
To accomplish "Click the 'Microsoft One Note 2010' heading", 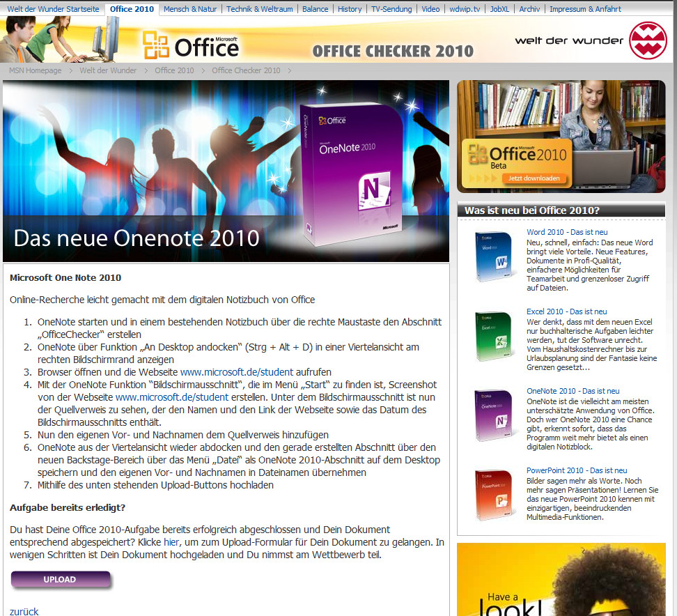I will click(x=65, y=278).
